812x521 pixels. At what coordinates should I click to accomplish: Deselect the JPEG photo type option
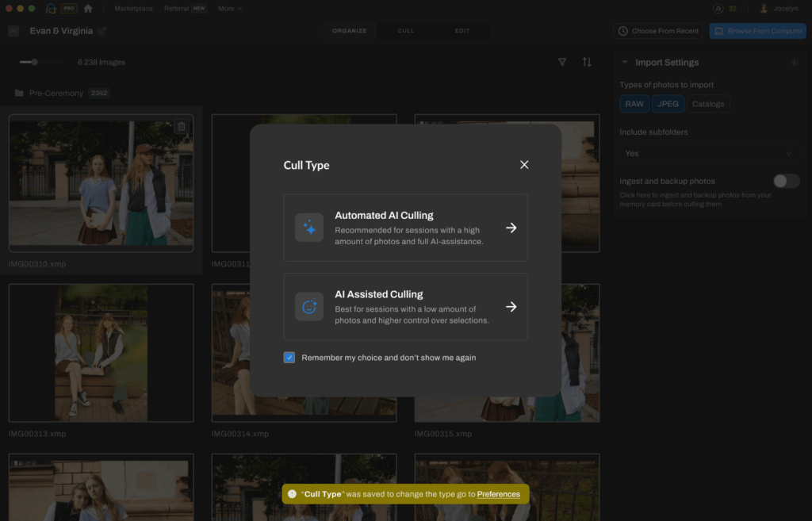668,103
